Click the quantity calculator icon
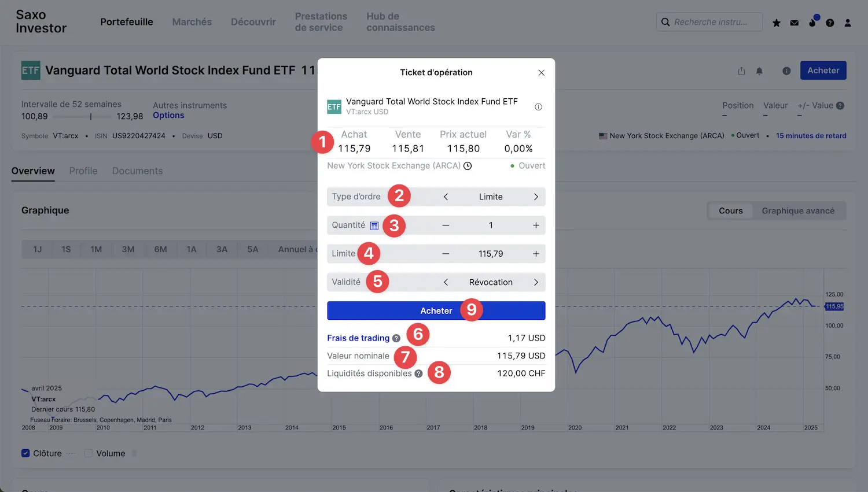868x492 pixels. [x=374, y=225]
